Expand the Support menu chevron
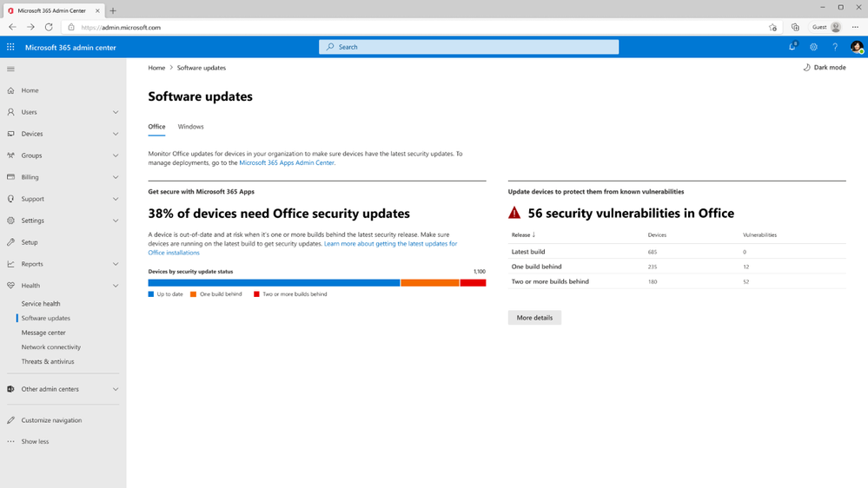Image resolution: width=868 pixels, height=488 pixels. point(116,199)
